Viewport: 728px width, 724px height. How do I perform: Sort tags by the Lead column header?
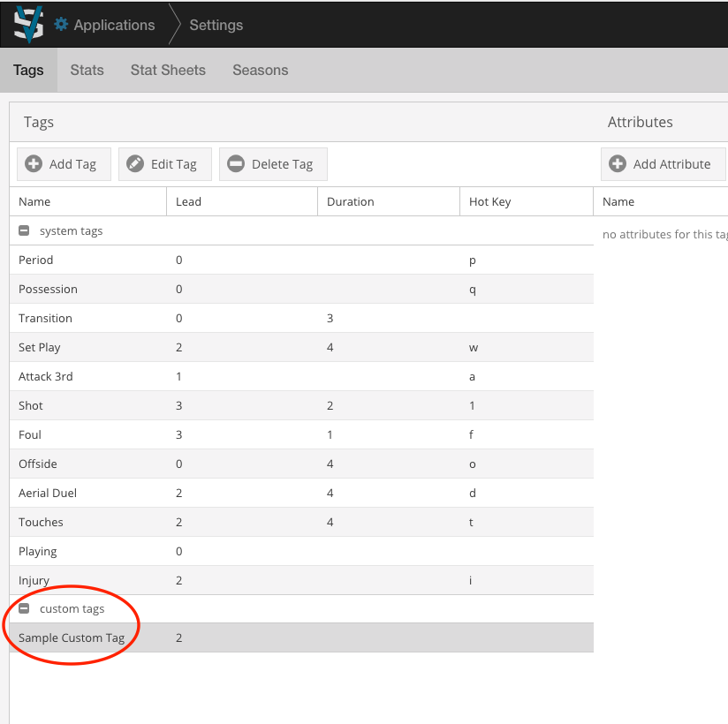coord(188,202)
